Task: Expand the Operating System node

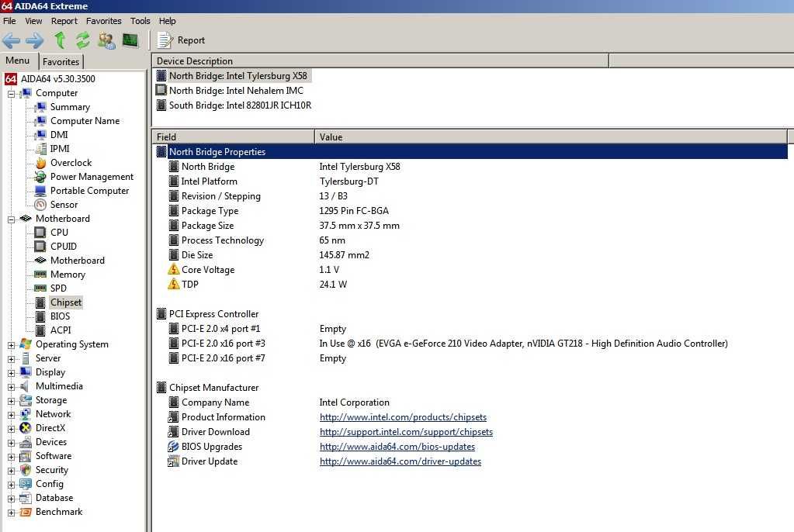Action: pyautogui.click(x=11, y=344)
